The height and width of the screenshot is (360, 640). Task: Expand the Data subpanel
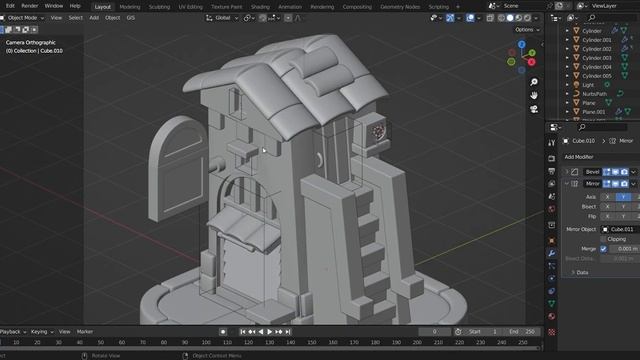pyautogui.click(x=573, y=272)
